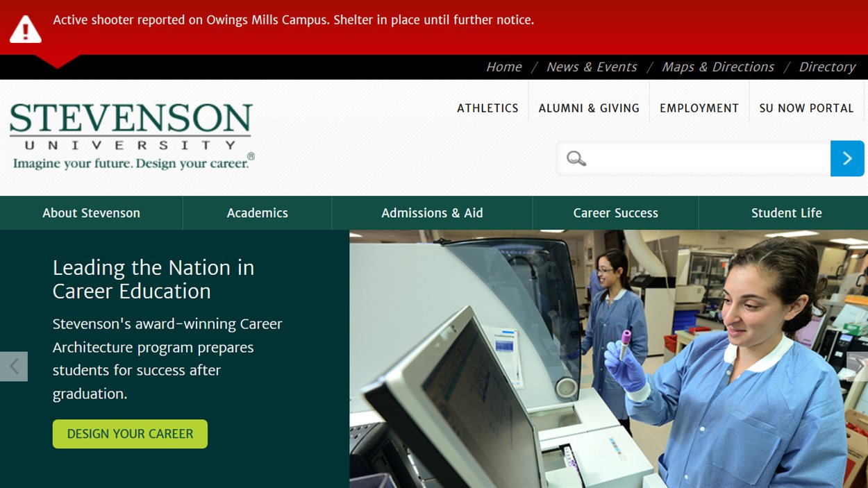Browse the campus Directory
The image size is (868, 488).
(x=827, y=67)
